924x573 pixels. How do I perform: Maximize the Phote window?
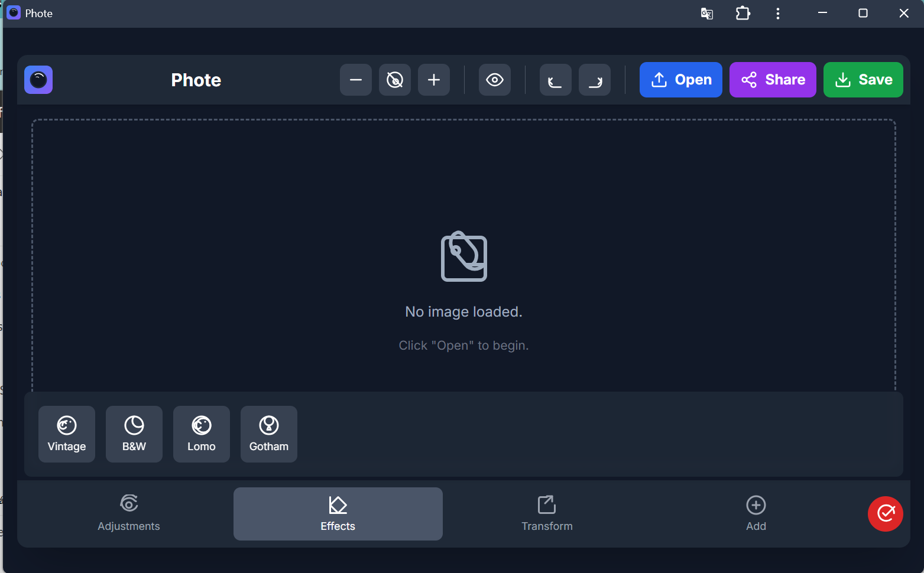tap(863, 13)
